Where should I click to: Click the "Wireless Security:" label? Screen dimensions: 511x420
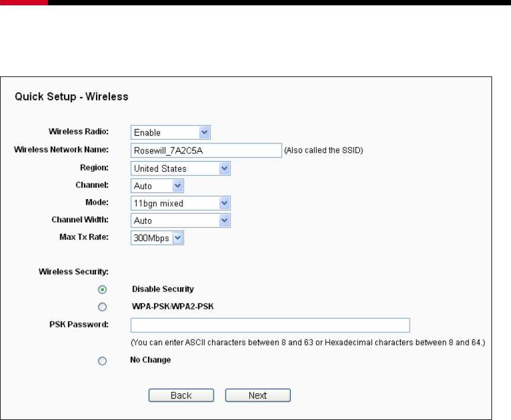[73, 272]
